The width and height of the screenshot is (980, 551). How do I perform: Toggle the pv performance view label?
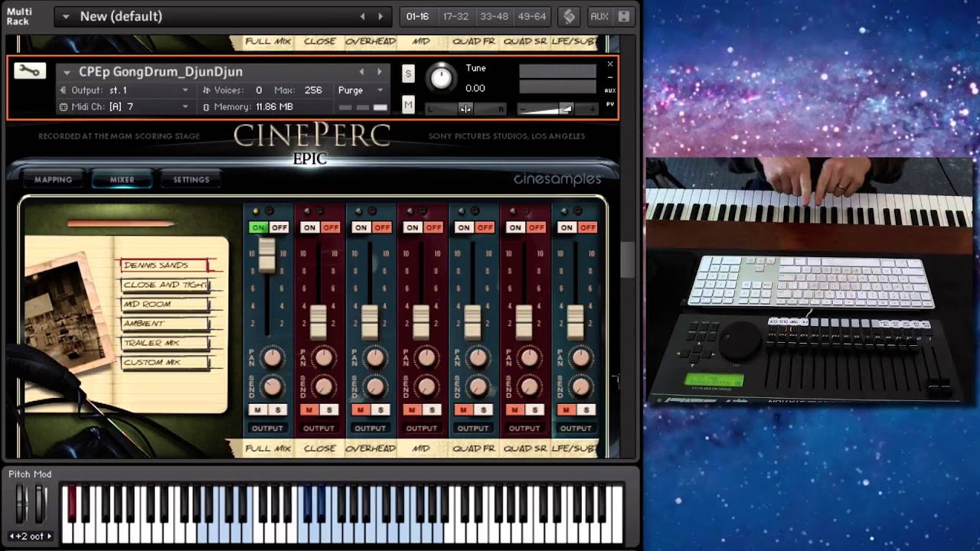pyautogui.click(x=610, y=104)
